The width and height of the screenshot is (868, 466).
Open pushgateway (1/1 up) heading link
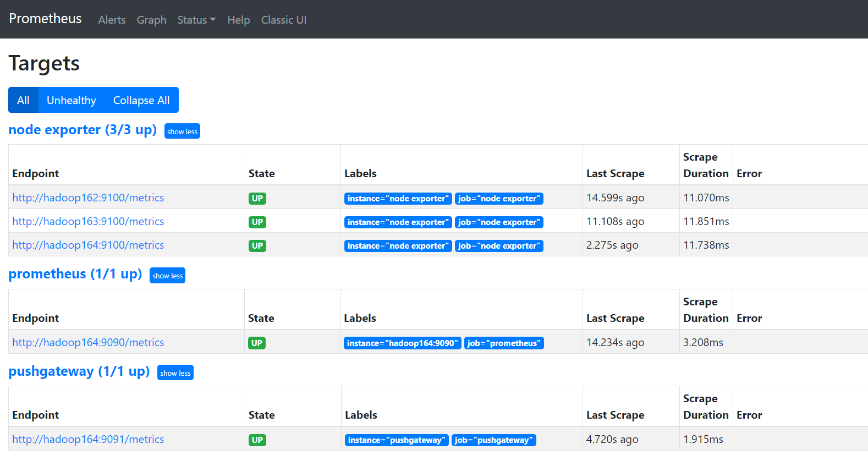click(x=79, y=371)
